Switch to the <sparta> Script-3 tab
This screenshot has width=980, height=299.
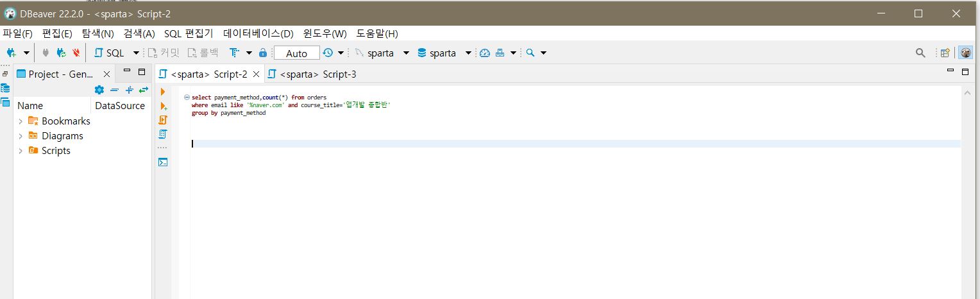click(x=312, y=74)
